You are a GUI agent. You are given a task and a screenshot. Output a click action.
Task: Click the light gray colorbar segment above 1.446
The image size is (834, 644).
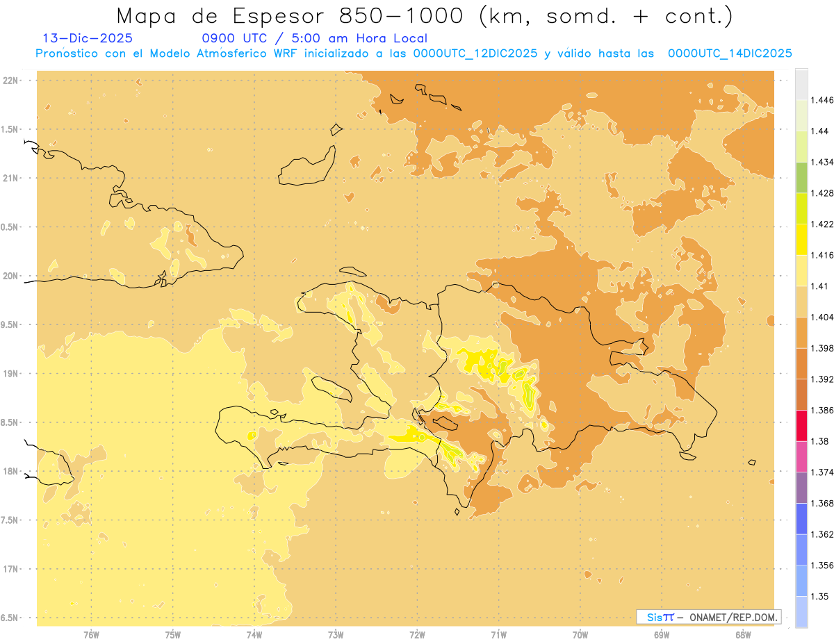point(801,84)
